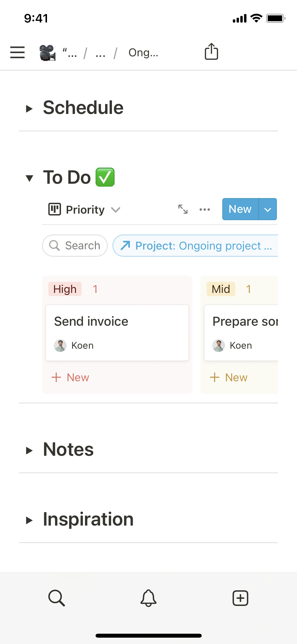Add a new card under High column
The height and width of the screenshot is (644, 297).
(x=70, y=377)
